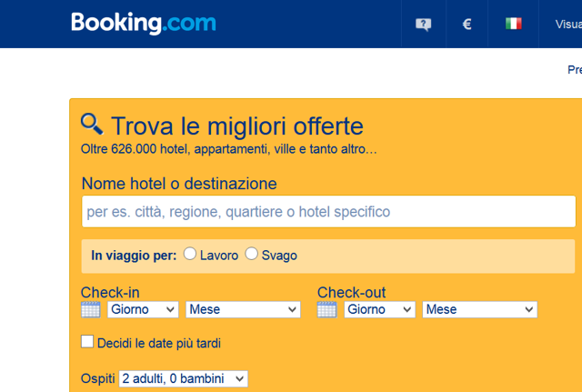Screen dimensions: 582x392
Task: Open the Ospiti 2 adulti, 0 bambini dropdown
Action: 184,379
